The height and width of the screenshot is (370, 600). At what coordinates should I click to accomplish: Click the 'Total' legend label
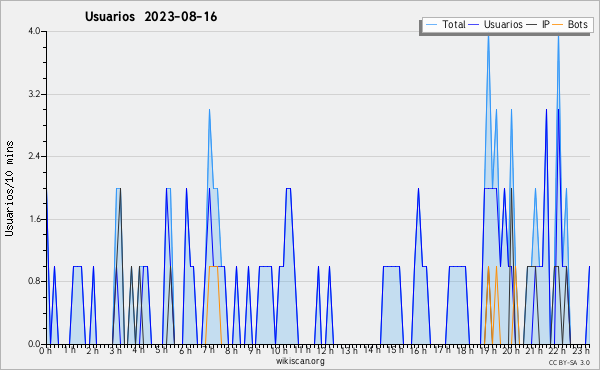pos(454,24)
